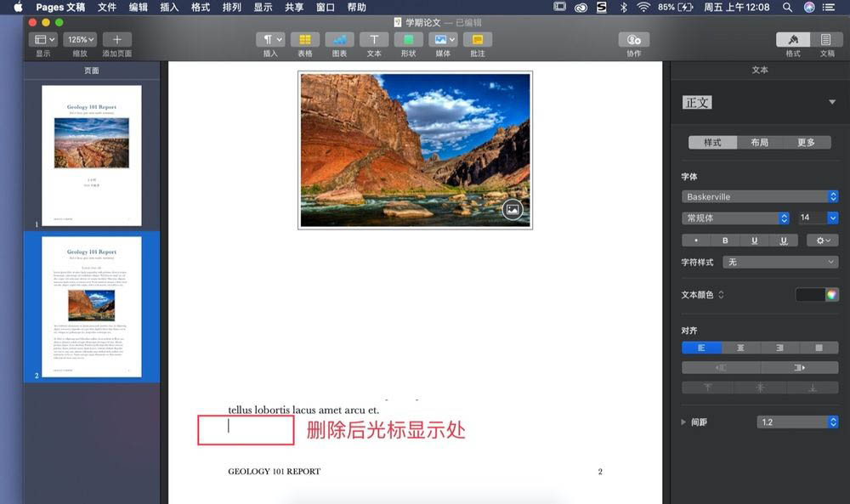850x504 pixels.
Task: Justify the text alignment
Action: (819, 348)
